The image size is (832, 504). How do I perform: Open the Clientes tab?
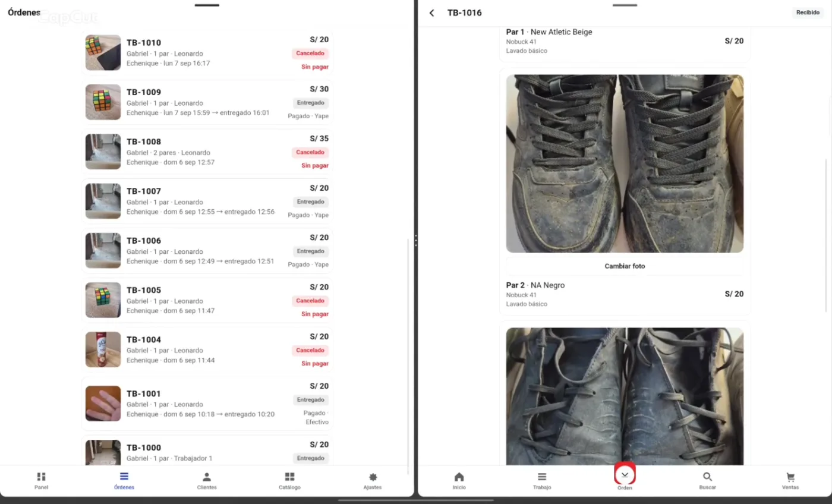click(207, 481)
